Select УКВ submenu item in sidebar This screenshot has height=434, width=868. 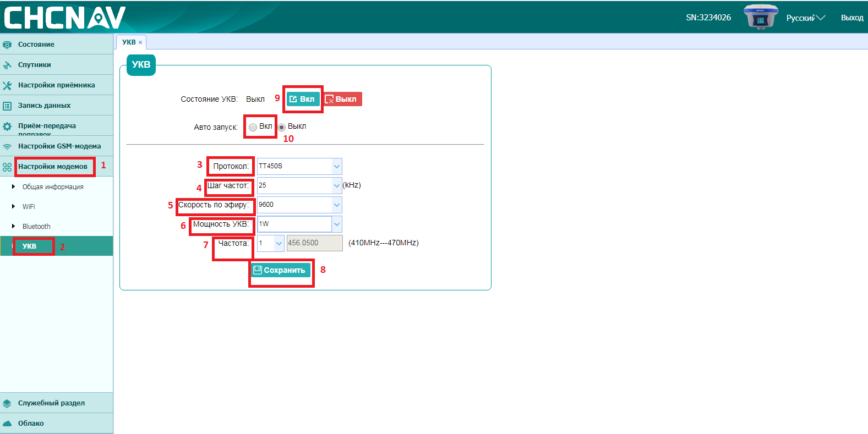coord(57,246)
